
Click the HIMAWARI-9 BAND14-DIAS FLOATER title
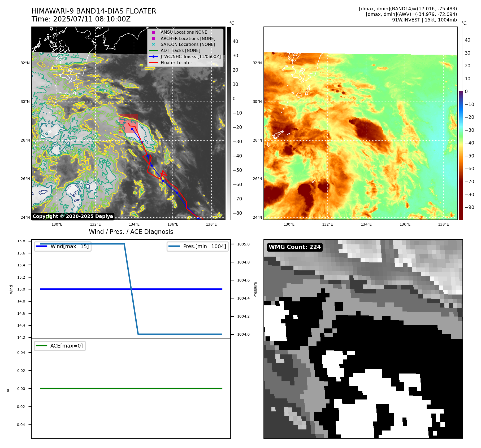tap(94, 11)
